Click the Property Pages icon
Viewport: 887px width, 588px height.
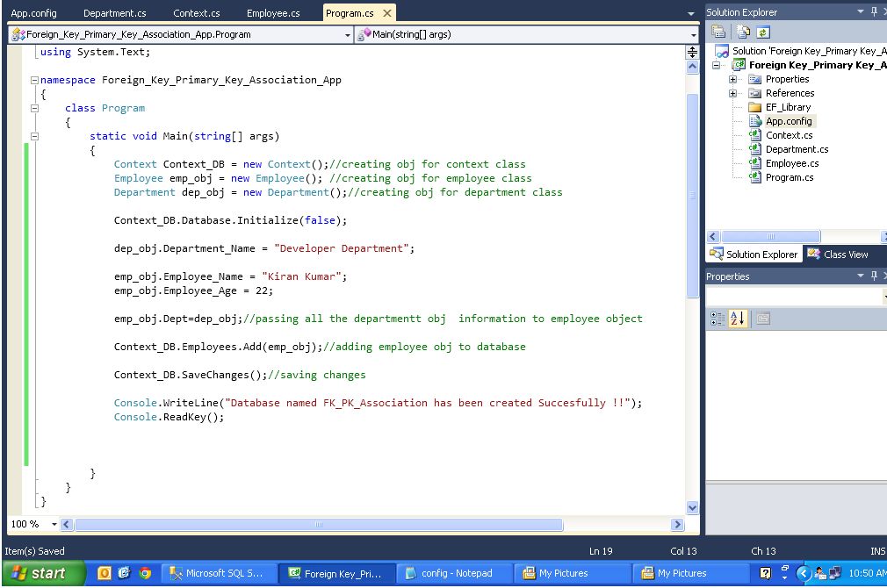(x=762, y=319)
